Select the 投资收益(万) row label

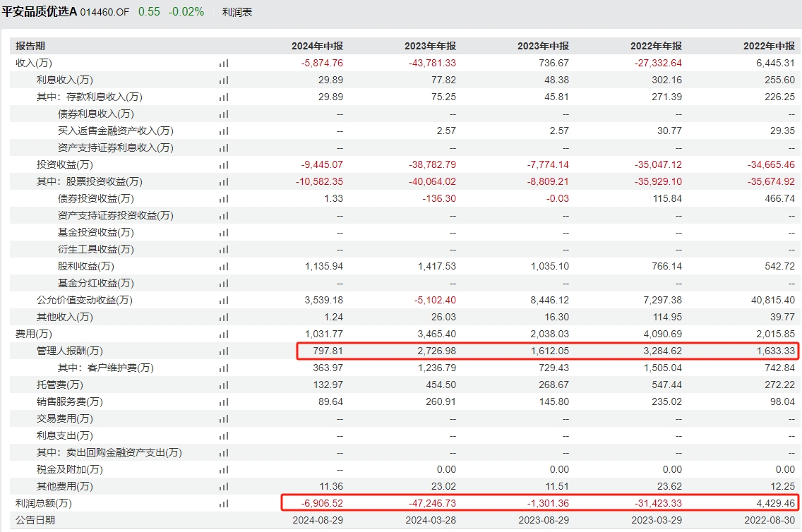64,164
